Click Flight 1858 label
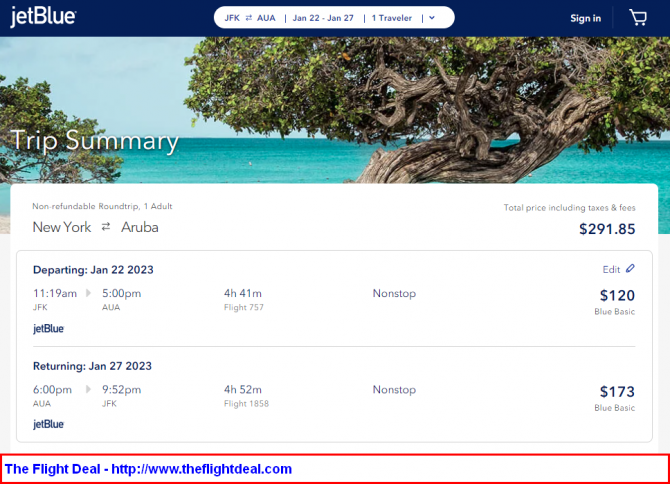The image size is (670, 484). (x=246, y=404)
